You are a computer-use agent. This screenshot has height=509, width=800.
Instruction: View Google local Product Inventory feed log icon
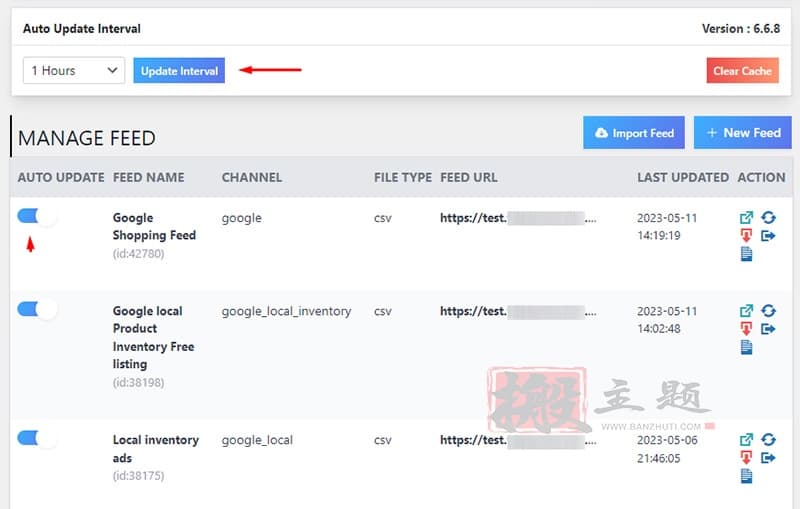point(746,347)
